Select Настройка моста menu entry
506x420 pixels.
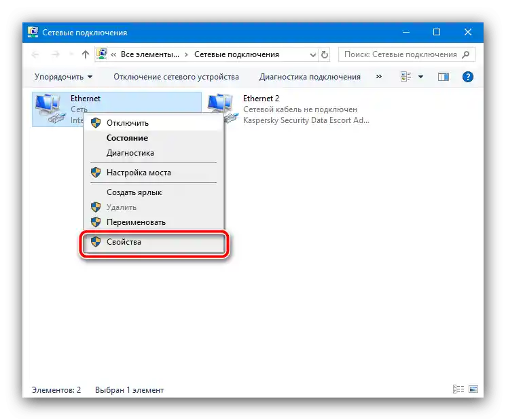[x=153, y=173]
